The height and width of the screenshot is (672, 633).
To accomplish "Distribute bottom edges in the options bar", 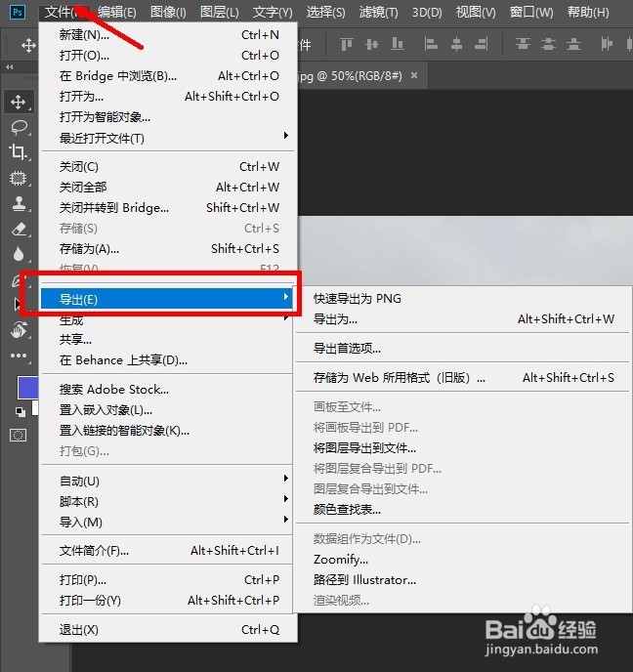I will (573, 44).
